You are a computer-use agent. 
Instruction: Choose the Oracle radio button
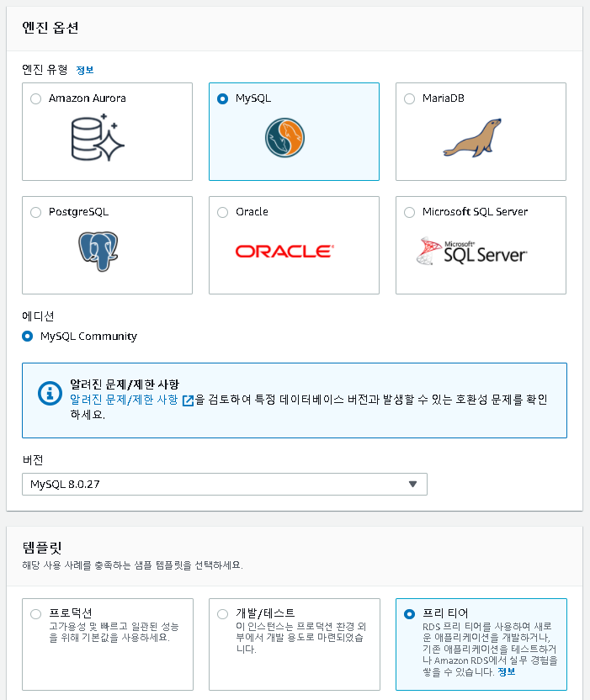[x=222, y=212]
